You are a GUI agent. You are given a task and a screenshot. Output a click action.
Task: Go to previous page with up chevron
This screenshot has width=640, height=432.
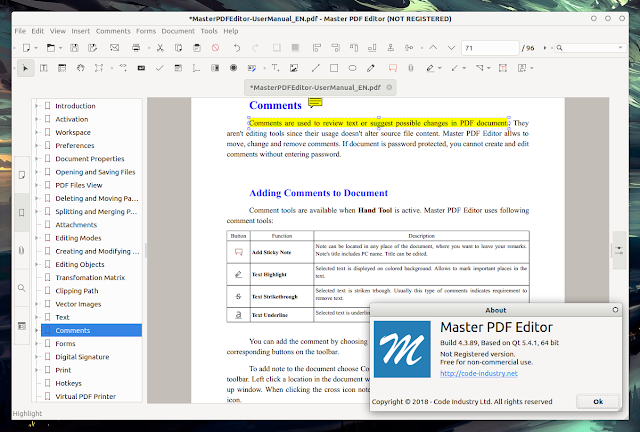click(x=433, y=48)
